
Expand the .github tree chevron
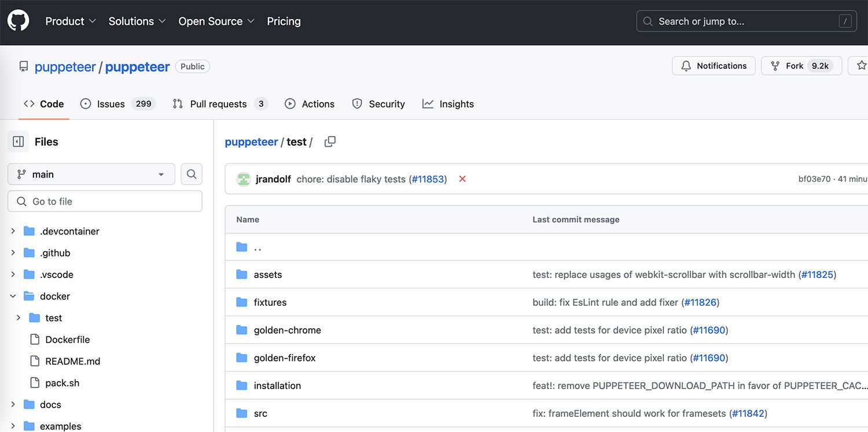coord(13,253)
